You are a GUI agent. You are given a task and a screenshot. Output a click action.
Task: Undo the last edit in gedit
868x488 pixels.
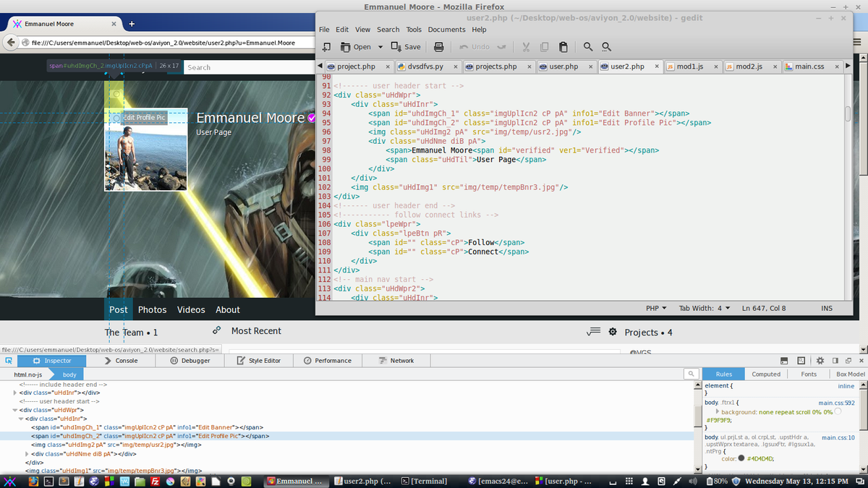[x=475, y=47]
